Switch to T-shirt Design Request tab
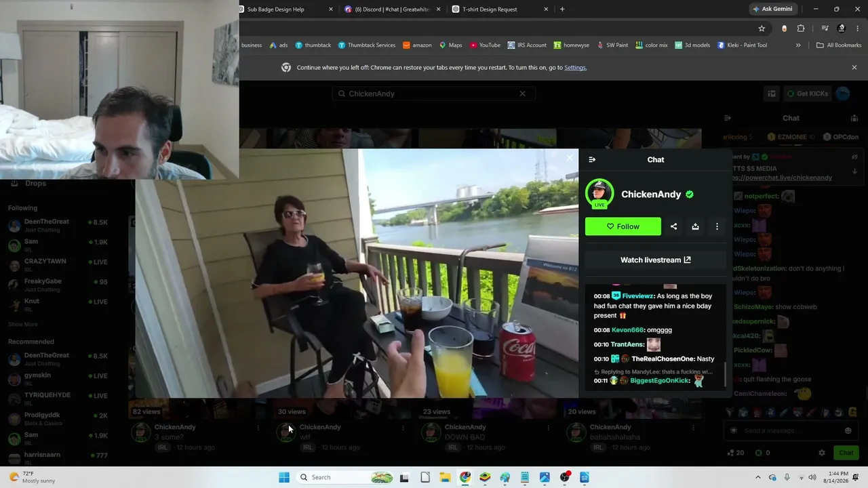This screenshot has height=488, width=868. coord(490,9)
